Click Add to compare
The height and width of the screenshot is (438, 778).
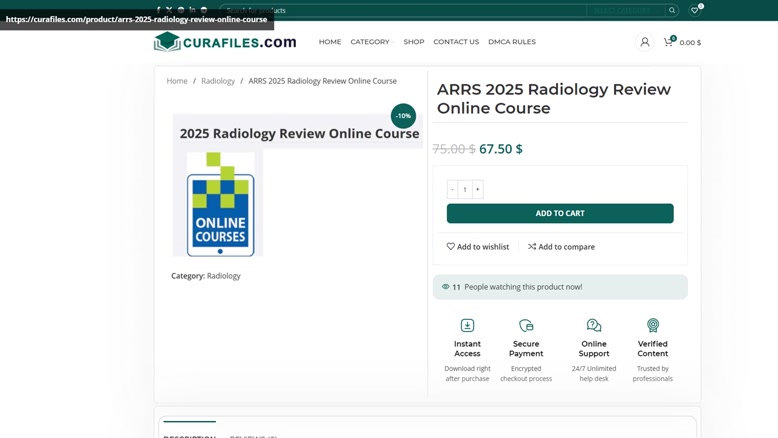(561, 247)
